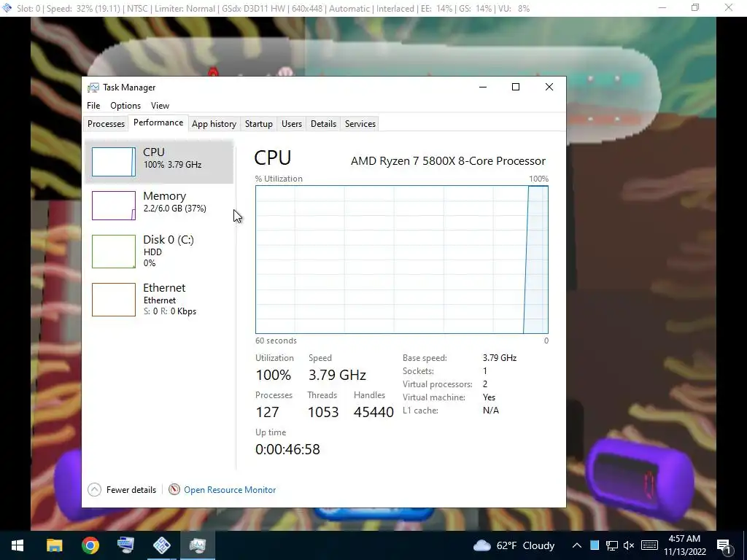The height and width of the screenshot is (560, 747).
Task: Click the Handles count 45440
Action: pos(374,413)
